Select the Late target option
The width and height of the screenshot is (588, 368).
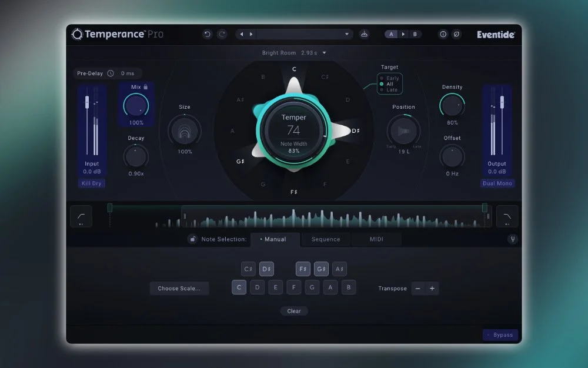pyautogui.click(x=389, y=90)
